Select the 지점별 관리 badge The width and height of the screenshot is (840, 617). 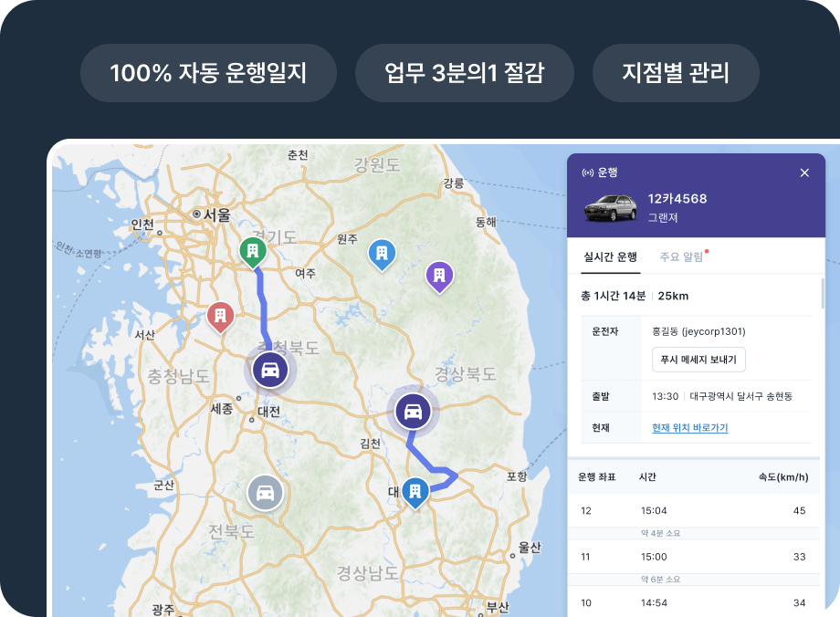[675, 71]
